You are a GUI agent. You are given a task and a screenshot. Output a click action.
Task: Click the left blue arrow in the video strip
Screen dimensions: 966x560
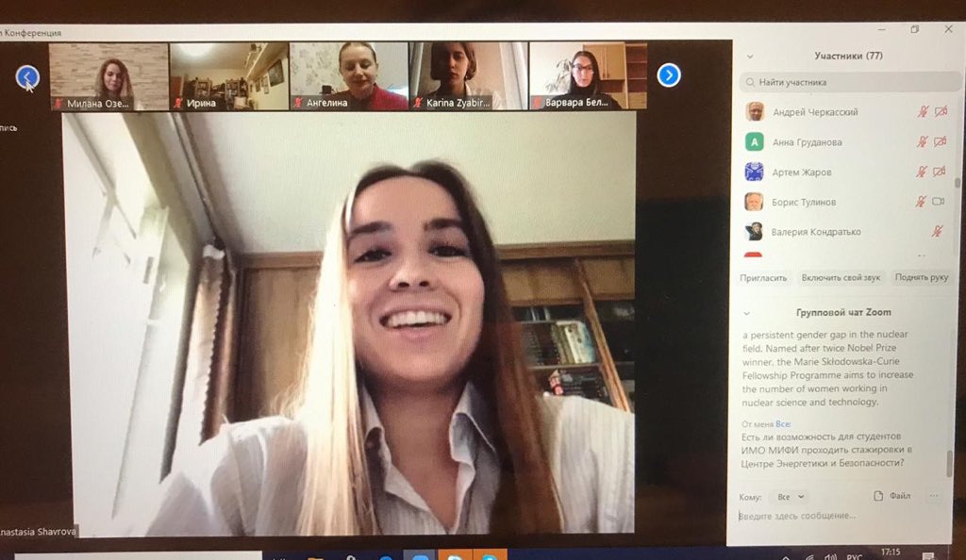pos(27,75)
